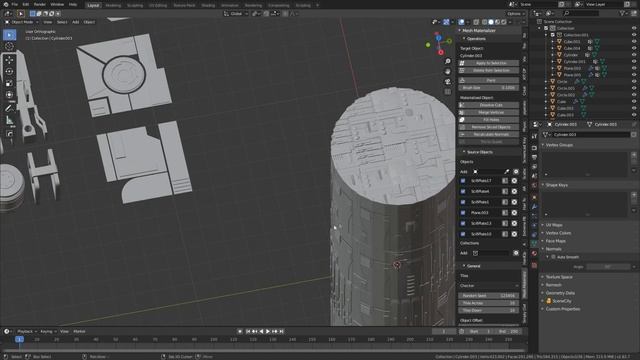The image size is (640, 360).
Task: Click the Merge Vertices button
Action: [489, 112]
